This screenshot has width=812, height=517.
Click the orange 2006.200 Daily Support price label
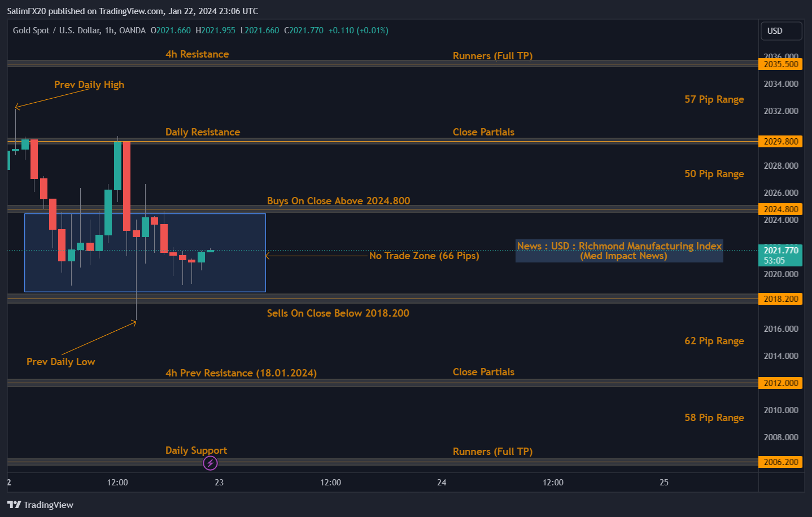pyautogui.click(x=780, y=462)
